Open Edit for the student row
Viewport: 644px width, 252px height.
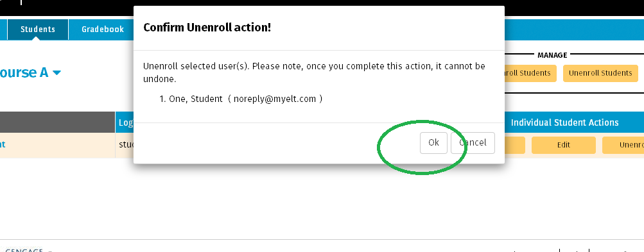[x=564, y=145]
